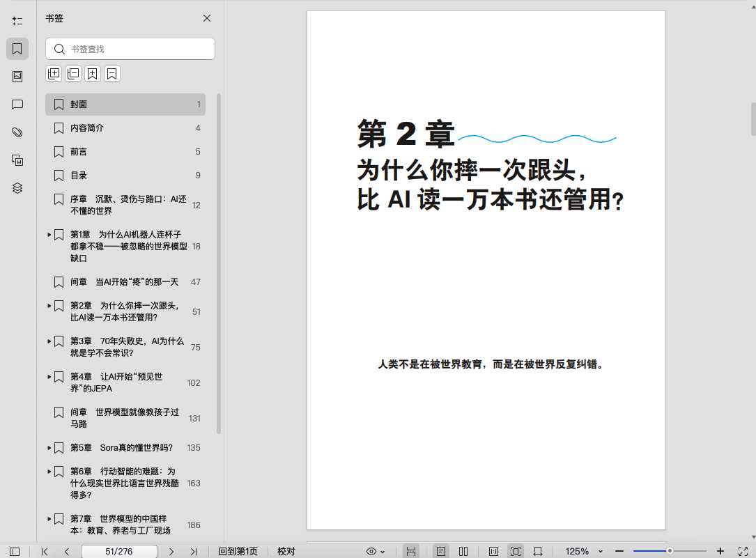Open the 内容简介 bookmark

click(125, 127)
